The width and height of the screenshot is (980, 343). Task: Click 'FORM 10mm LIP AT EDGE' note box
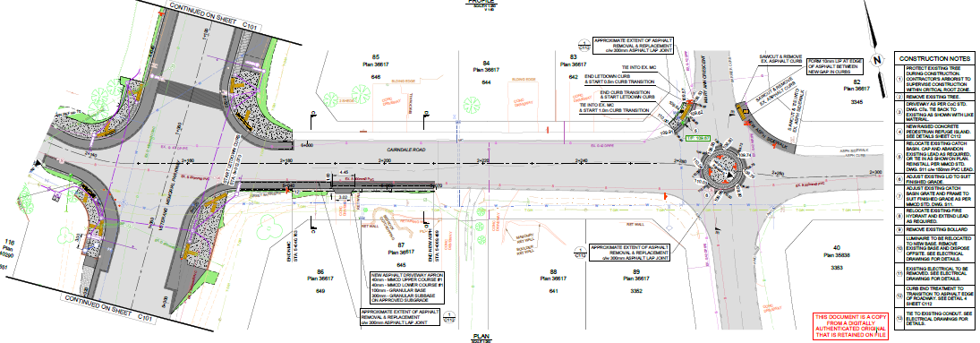click(835, 66)
